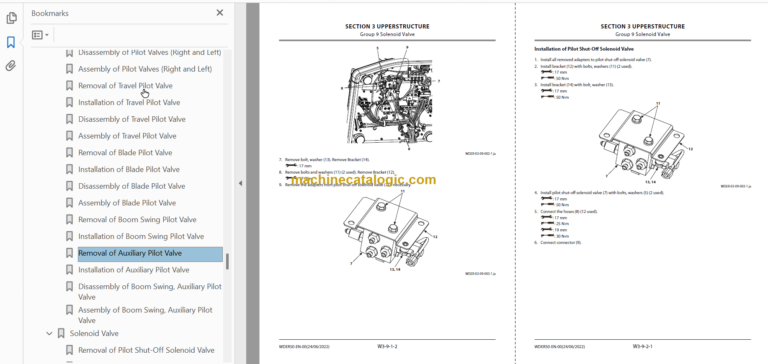Jump to Installation of Blade Pilot Valve
The image size is (768, 364).
pos(129,169)
